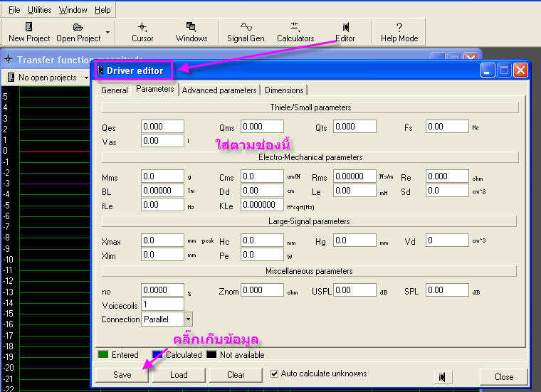The height and width of the screenshot is (392, 541).
Task: Minimize the Driver editor window
Action: 487,70
